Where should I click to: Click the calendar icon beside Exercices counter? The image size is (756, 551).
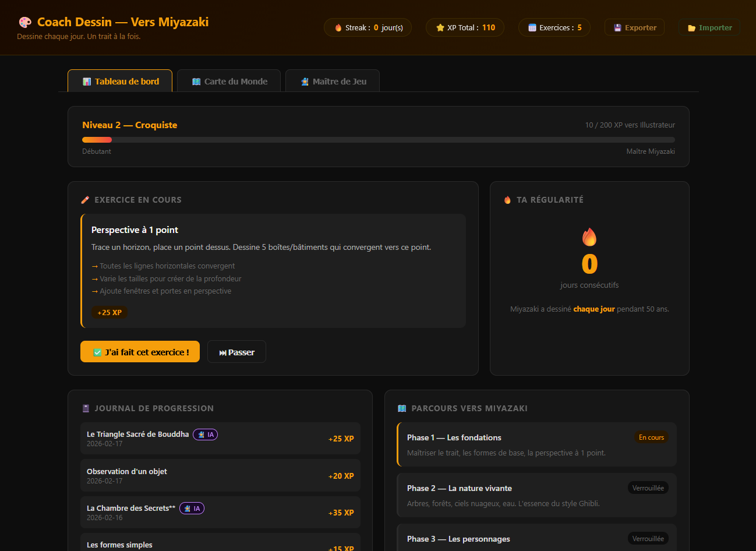tap(532, 27)
